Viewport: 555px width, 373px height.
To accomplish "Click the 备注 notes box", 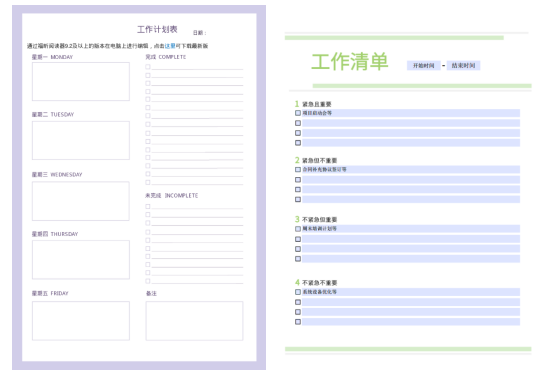I will pos(194,321).
